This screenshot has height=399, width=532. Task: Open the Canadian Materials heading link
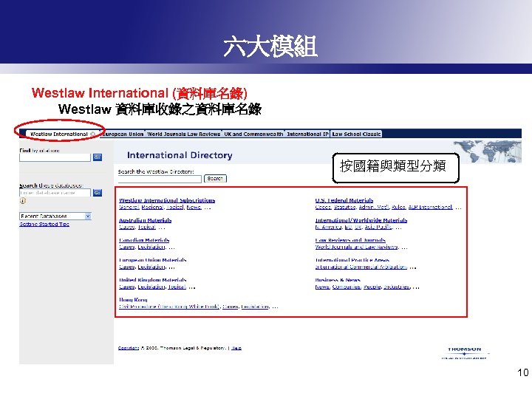click(144, 240)
